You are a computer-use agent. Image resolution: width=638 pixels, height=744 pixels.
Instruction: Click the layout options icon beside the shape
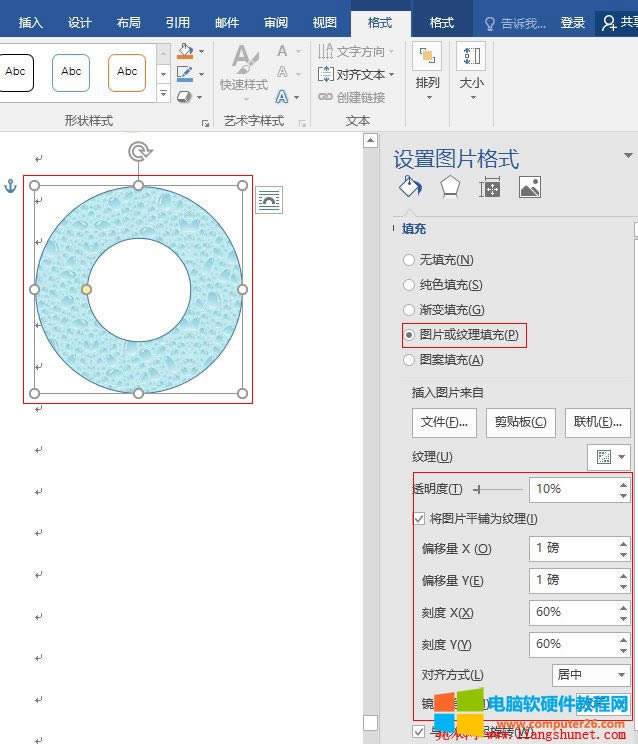pos(269,200)
